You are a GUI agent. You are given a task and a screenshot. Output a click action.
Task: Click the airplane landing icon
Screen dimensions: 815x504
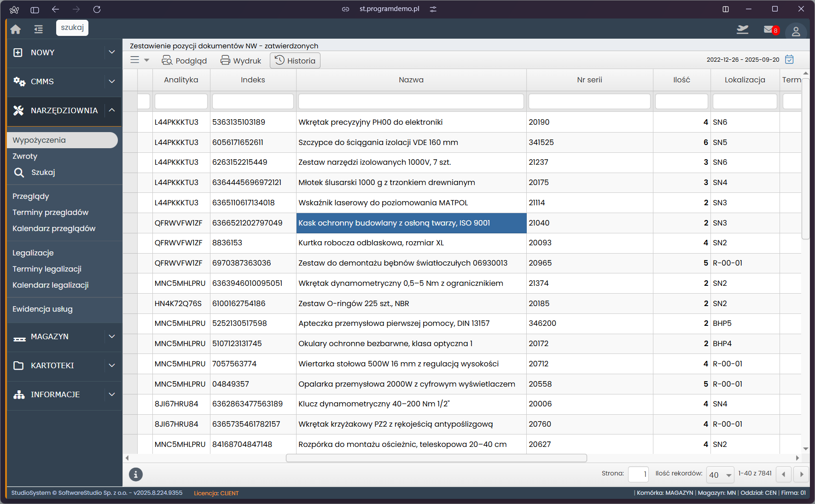click(742, 30)
